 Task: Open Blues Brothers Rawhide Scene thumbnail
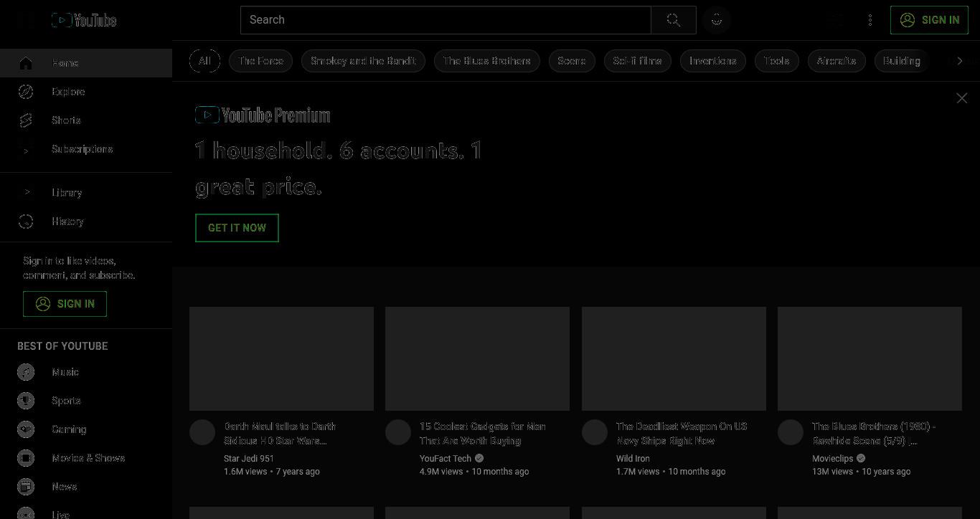pos(870,358)
